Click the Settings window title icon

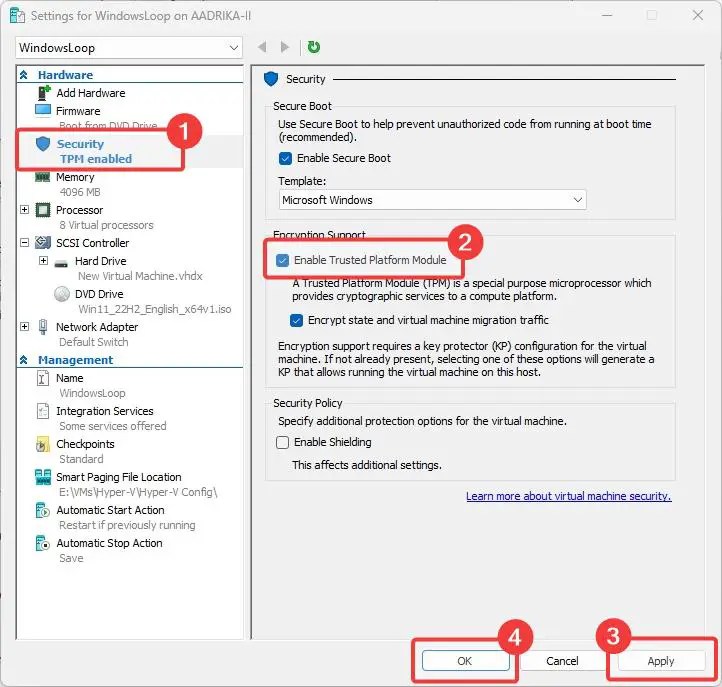(x=17, y=16)
